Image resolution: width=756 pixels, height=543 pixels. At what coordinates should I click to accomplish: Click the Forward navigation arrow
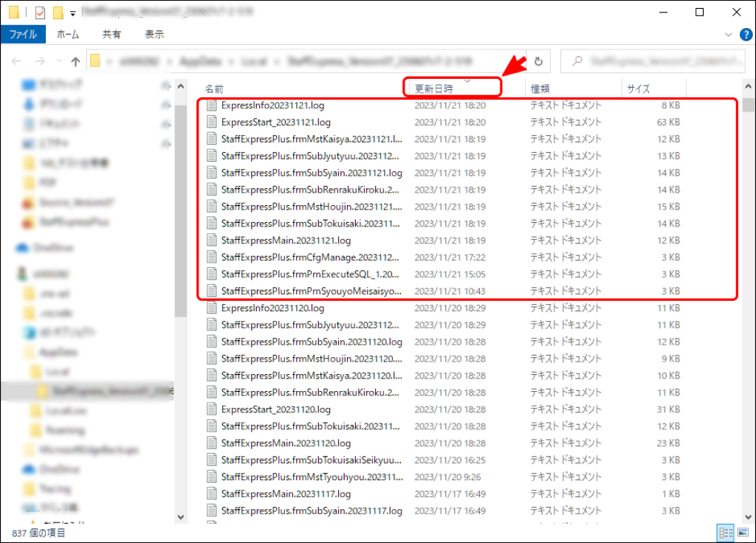(x=40, y=61)
